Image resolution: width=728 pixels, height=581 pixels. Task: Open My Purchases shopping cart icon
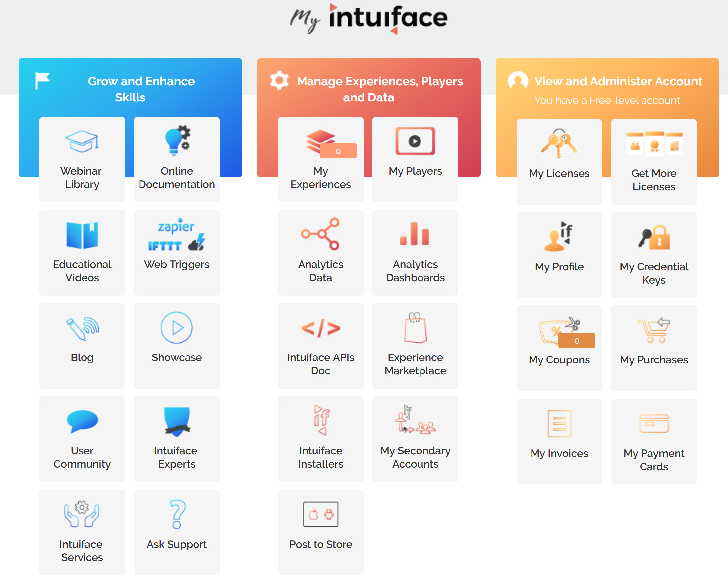(x=654, y=330)
